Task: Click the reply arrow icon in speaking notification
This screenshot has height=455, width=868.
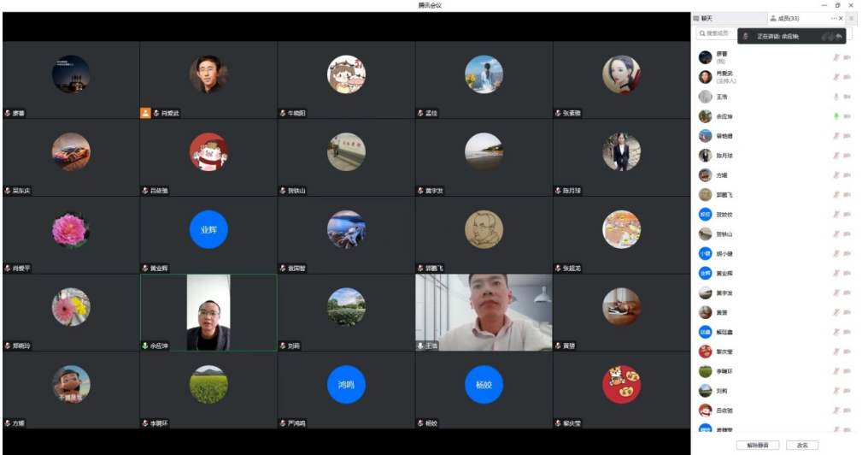Action: (x=839, y=36)
